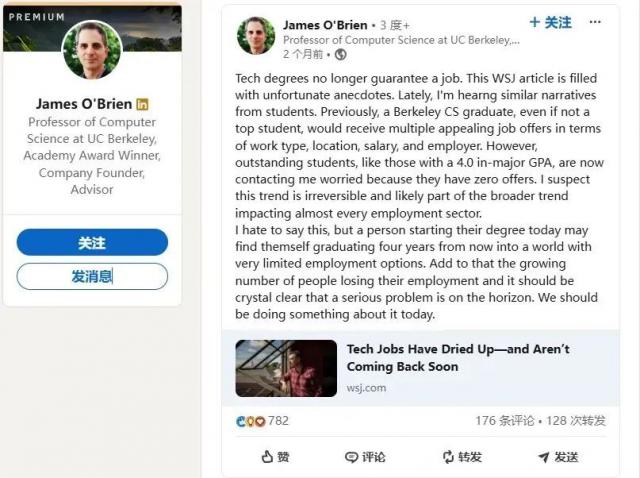This screenshot has width=640, height=478.
Task: Open James O'Brien's sidebar profile photo
Action: coord(92,50)
